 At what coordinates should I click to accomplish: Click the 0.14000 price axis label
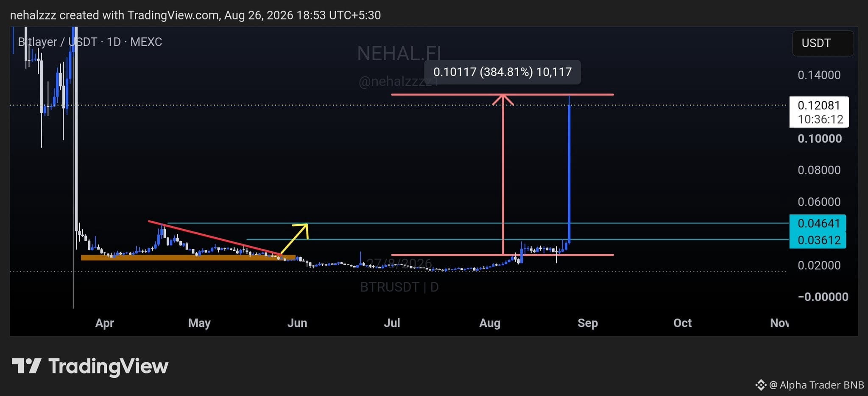(x=819, y=75)
